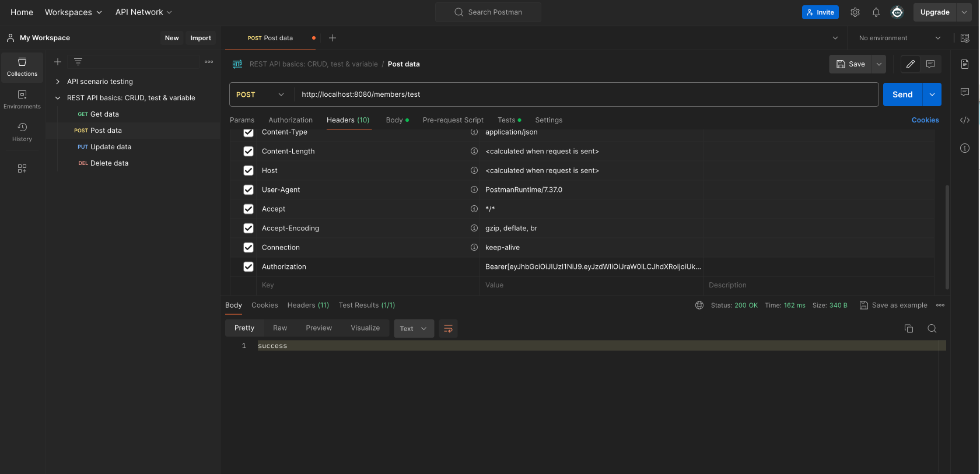Open the Send button dropdown arrow

932,94
